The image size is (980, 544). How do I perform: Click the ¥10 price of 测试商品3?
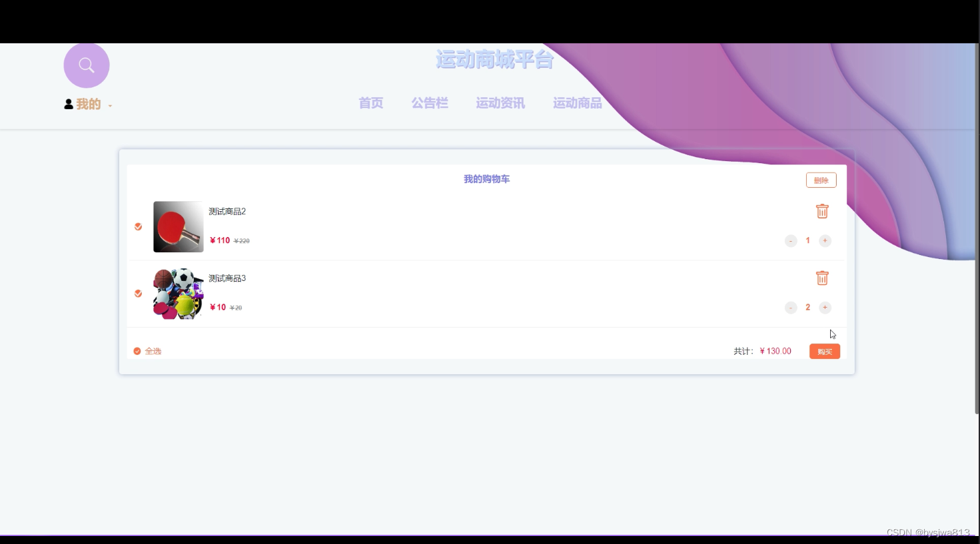point(218,307)
